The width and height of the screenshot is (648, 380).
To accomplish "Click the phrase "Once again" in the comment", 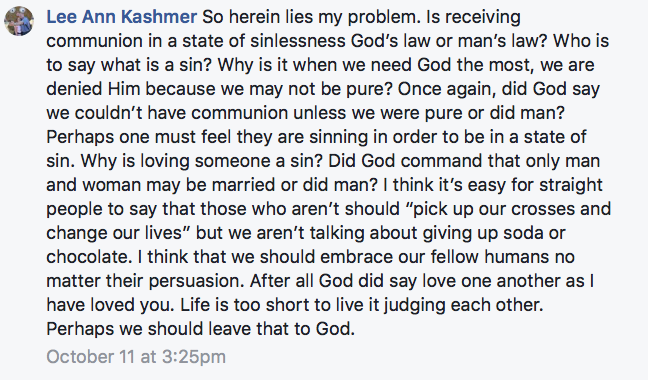I will point(446,89).
